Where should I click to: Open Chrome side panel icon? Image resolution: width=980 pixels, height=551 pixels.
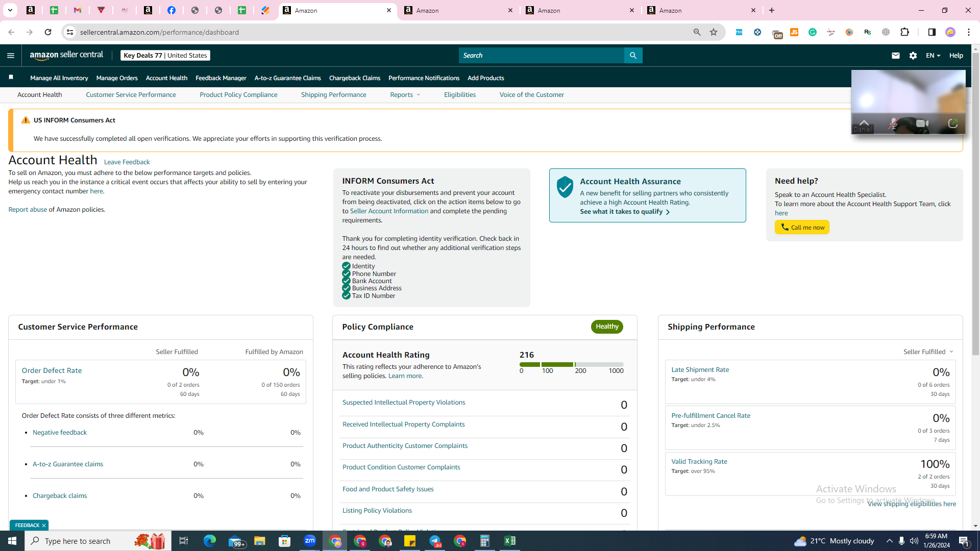click(932, 32)
